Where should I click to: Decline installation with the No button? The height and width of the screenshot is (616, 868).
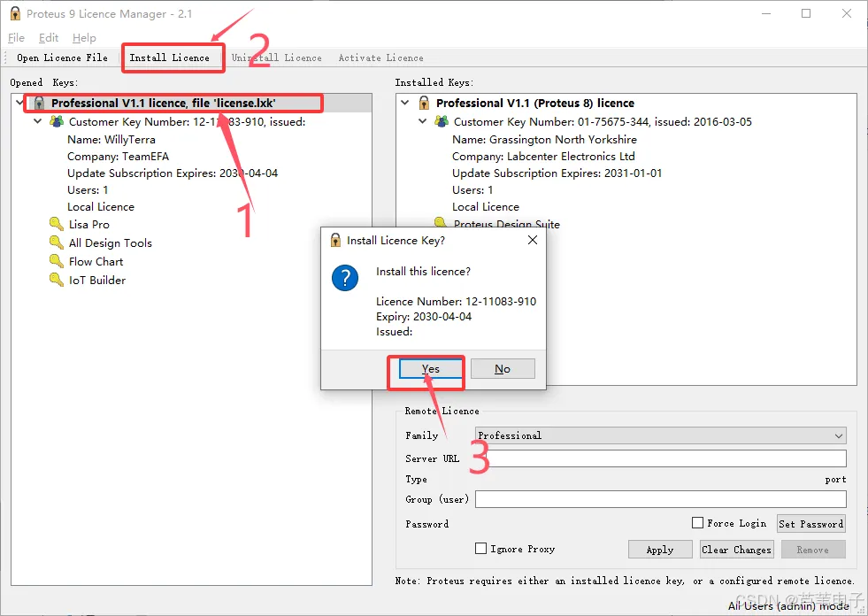tap(503, 368)
